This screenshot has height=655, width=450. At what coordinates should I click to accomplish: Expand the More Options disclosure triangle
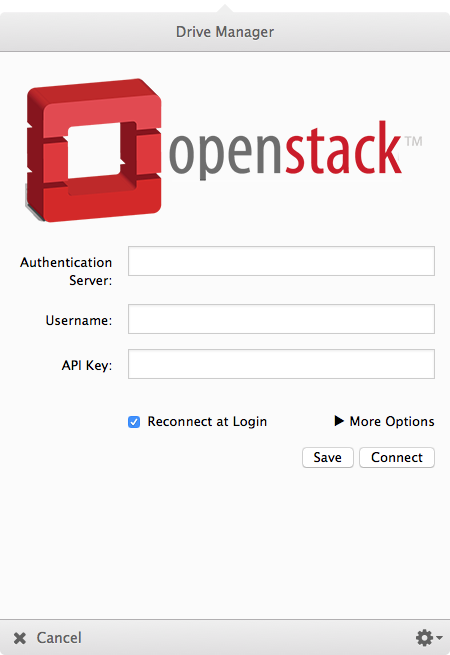point(339,421)
